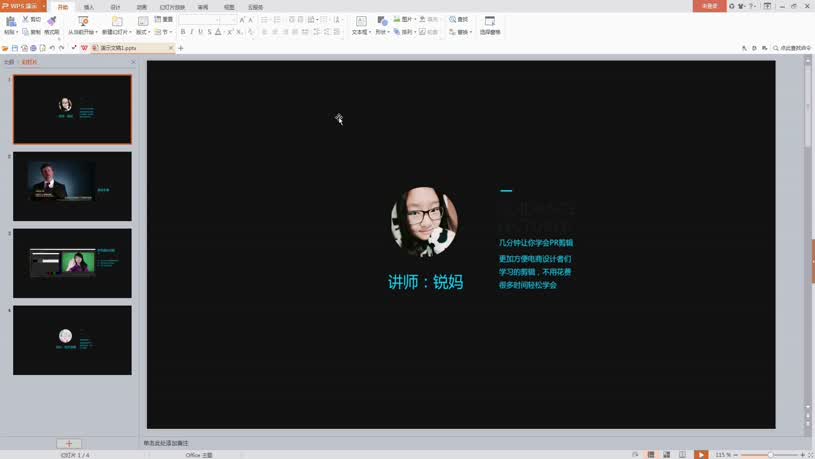Decrease font size with smaller A icon
The image size is (815, 459).
[251, 20]
